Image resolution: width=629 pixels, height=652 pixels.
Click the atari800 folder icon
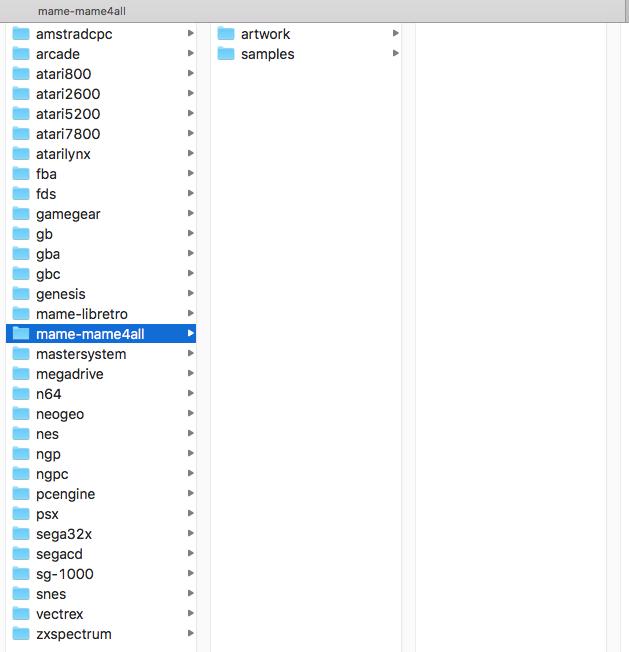21,74
